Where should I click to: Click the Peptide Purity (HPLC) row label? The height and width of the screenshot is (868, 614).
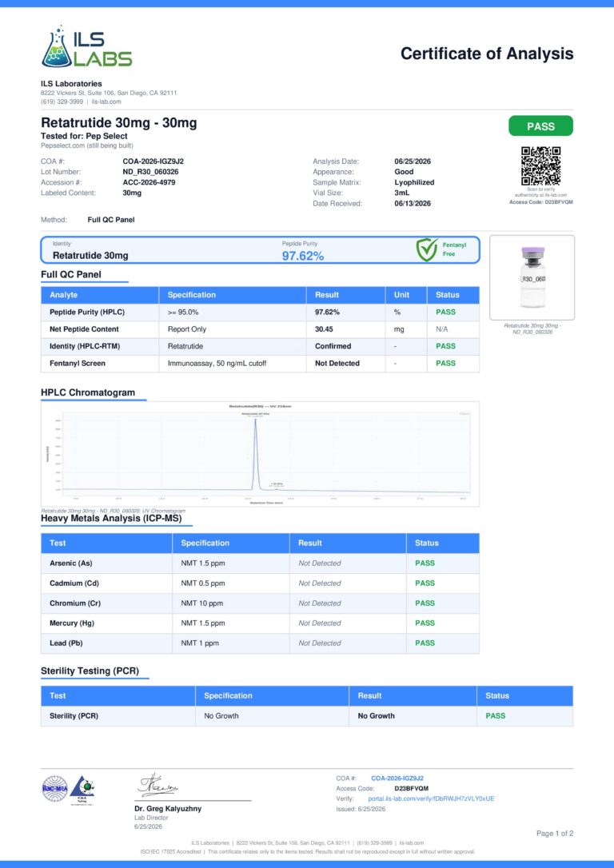(x=87, y=313)
